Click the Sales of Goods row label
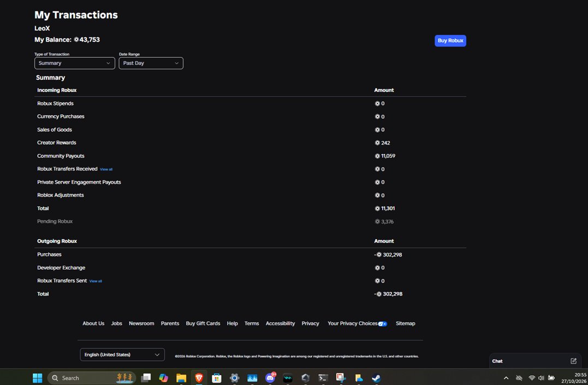This screenshot has height=385, width=588. click(55, 129)
